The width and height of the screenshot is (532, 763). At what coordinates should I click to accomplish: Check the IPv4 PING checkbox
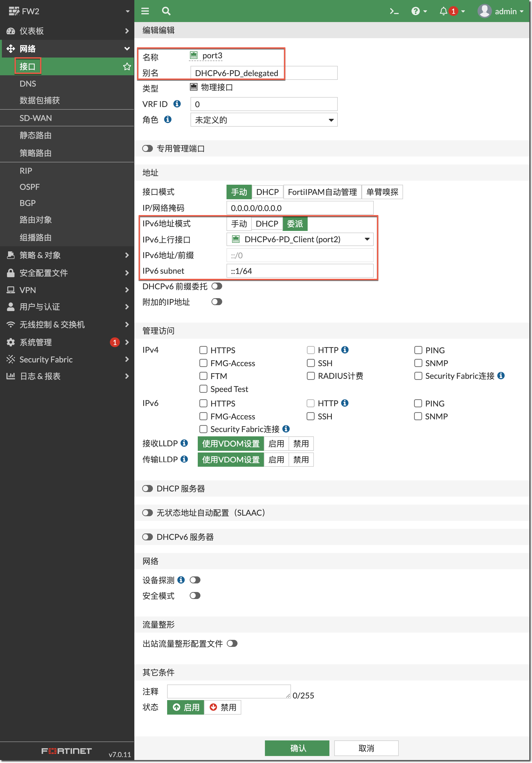pos(418,350)
